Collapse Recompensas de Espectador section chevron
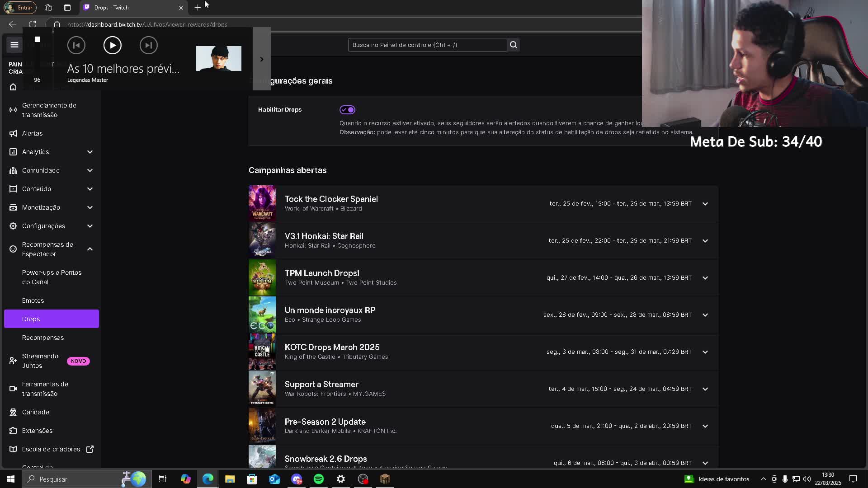 tap(90, 249)
